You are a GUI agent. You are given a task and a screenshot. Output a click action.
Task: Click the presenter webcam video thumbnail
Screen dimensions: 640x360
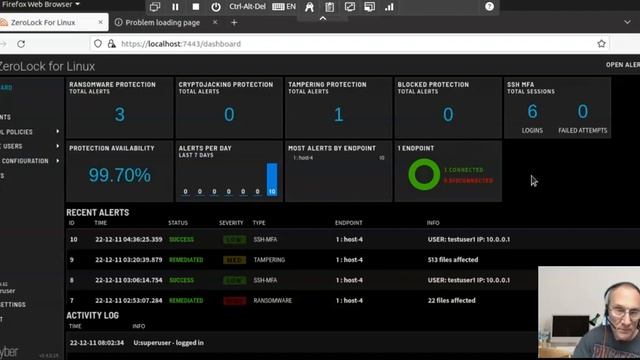tap(589, 313)
